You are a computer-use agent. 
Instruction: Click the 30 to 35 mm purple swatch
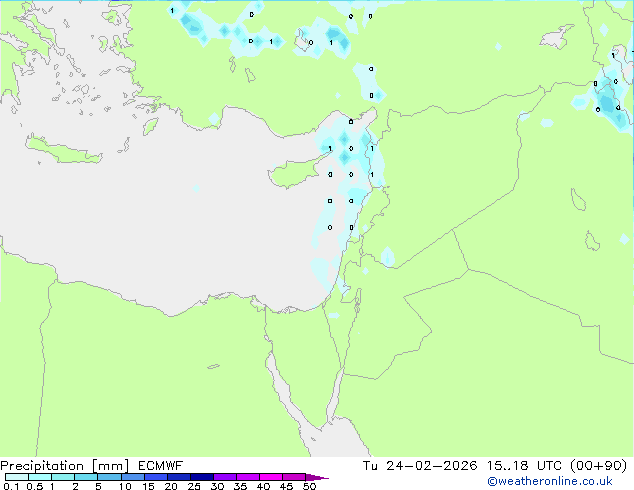pyautogui.click(x=224, y=477)
